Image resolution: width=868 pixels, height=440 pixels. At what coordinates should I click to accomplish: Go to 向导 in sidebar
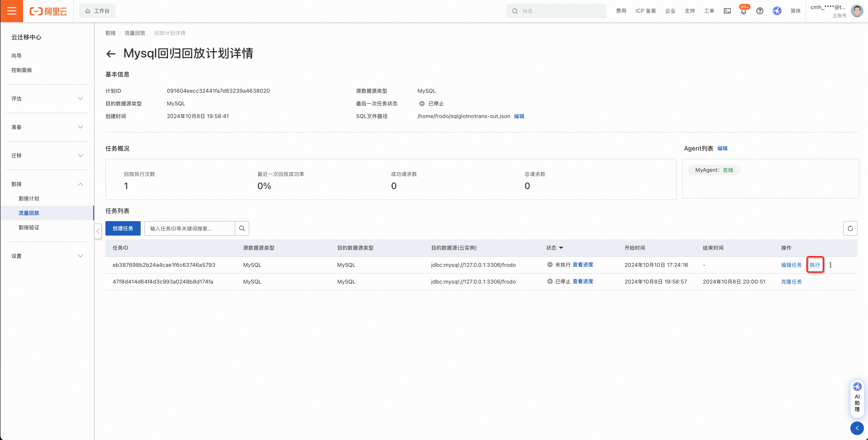coord(17,56)
